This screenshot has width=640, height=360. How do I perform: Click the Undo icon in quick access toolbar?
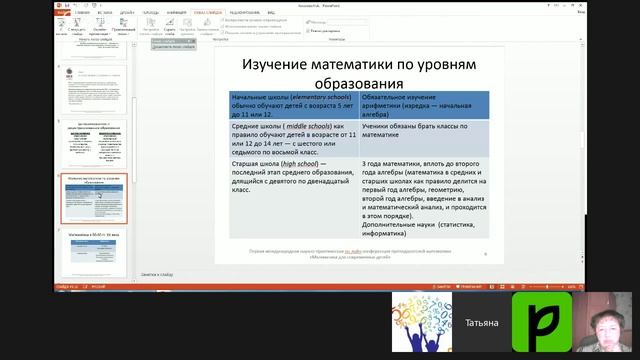tap(76, 5)
